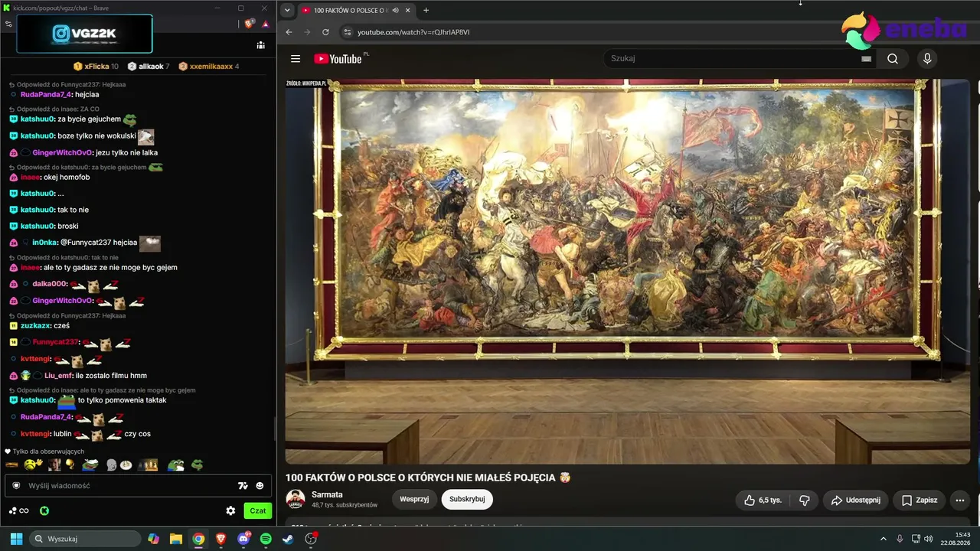Send message with the Czat button

pyautogui.click(x=258, y=510)
